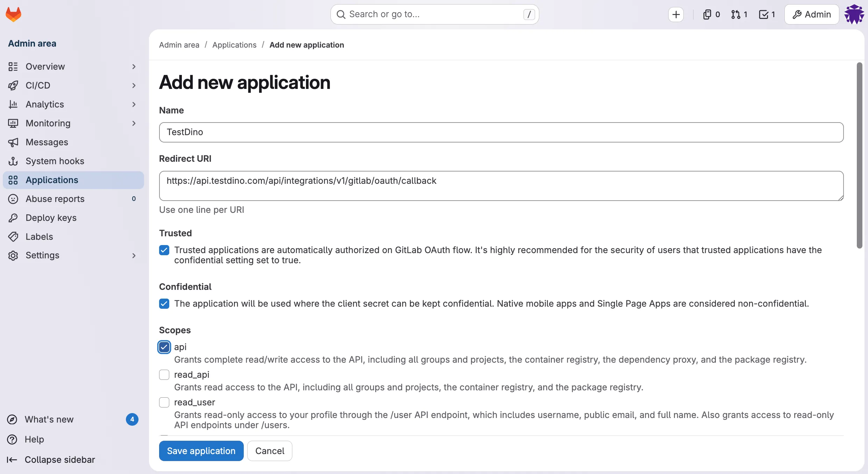Screen dimensions: 868x474
Task: Click the assigned issues icon showing 0
Action: click(x=711, y=14)
